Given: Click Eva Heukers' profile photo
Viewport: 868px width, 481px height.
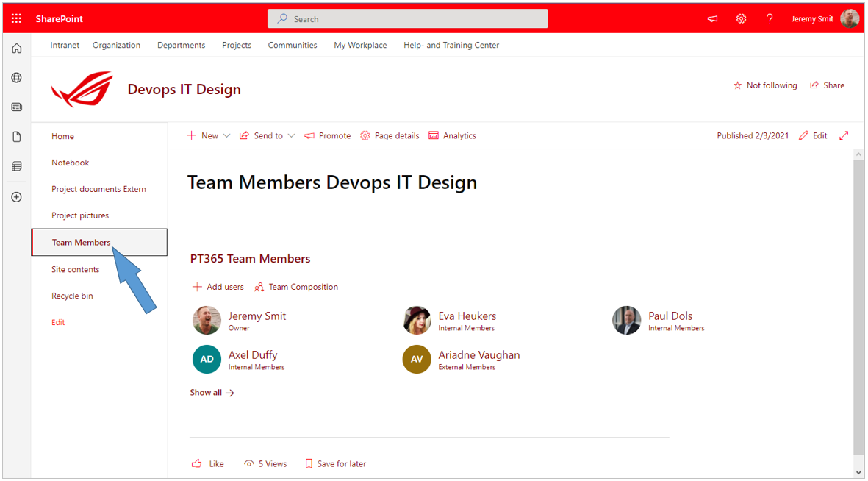Looking at the screenshot, I should pyautogui.click(x=417, y=320).
